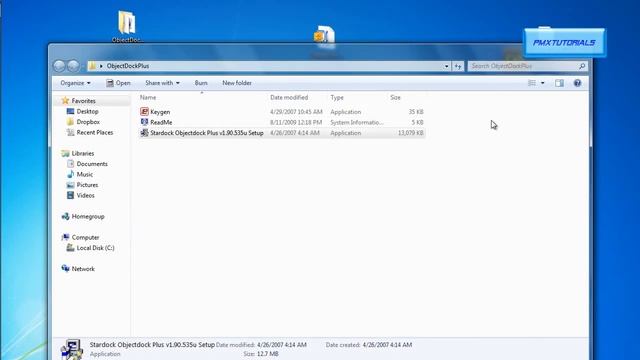Image resolution: width=640 pixels, height=360 pixels.
Task: Click the Music note icon
Action: 70,174
